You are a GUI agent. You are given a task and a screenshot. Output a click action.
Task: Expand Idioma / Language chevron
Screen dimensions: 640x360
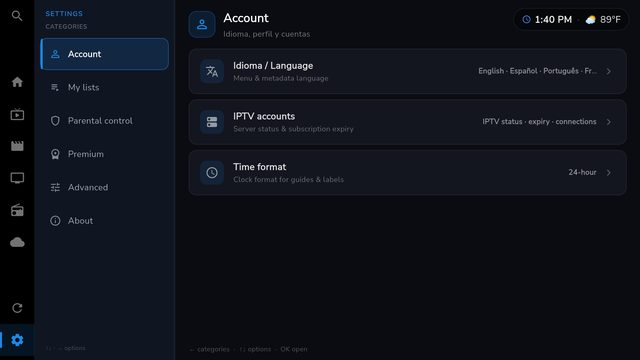point(609,71)
